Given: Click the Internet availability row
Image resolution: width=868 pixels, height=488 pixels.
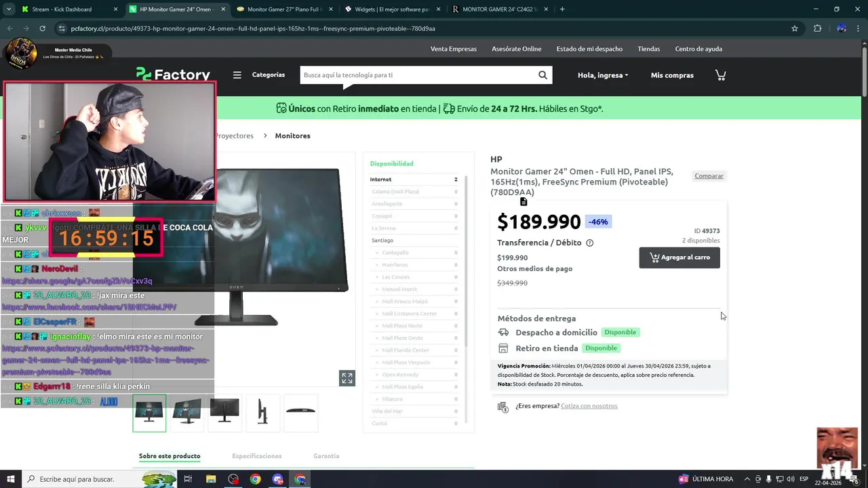Looking at the screenshot, I should point(414,180).
